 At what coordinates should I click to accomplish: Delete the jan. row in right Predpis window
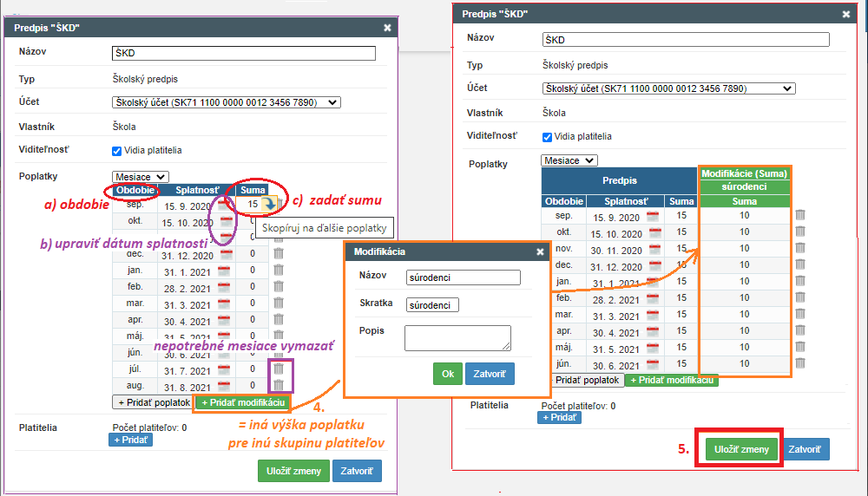tap(800, 281)
